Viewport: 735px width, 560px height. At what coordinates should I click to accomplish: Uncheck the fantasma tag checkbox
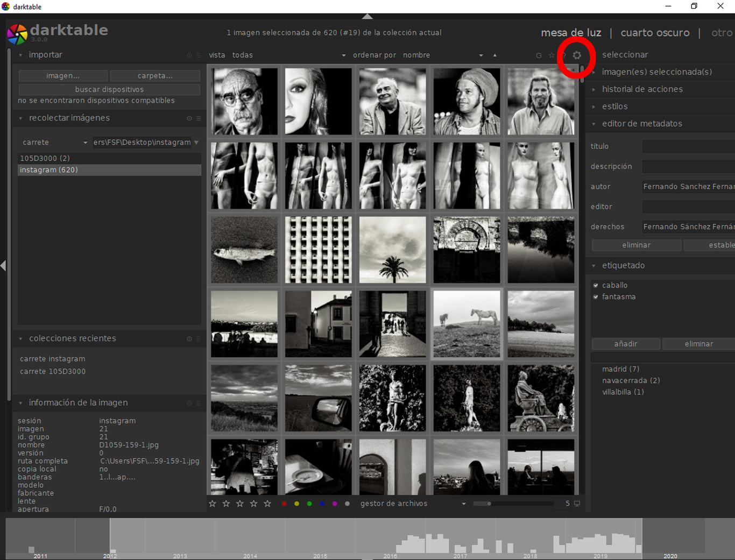(x=596, y=296)
